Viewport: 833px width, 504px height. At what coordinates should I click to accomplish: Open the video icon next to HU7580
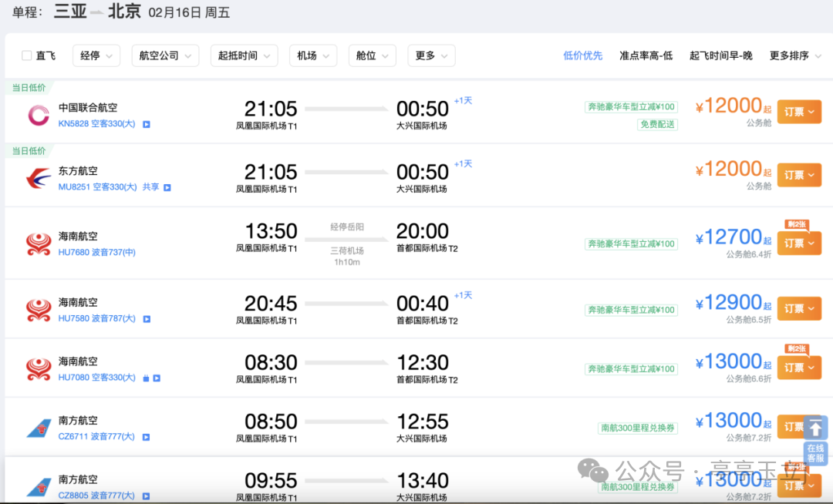147,319
